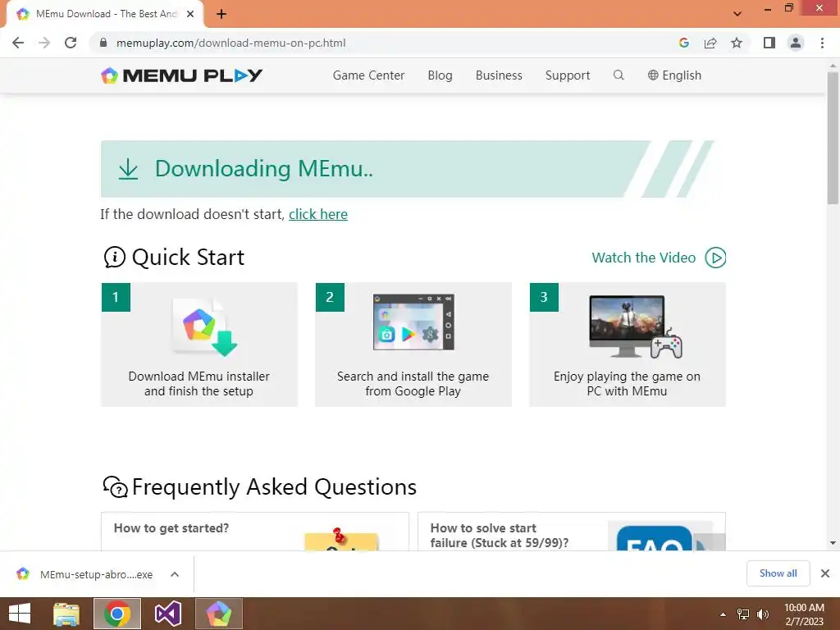Image resolution: width=840 pixels, height=630 pixels.
Task: Click the Google icon in the address bar
Action: pos(683,43)
